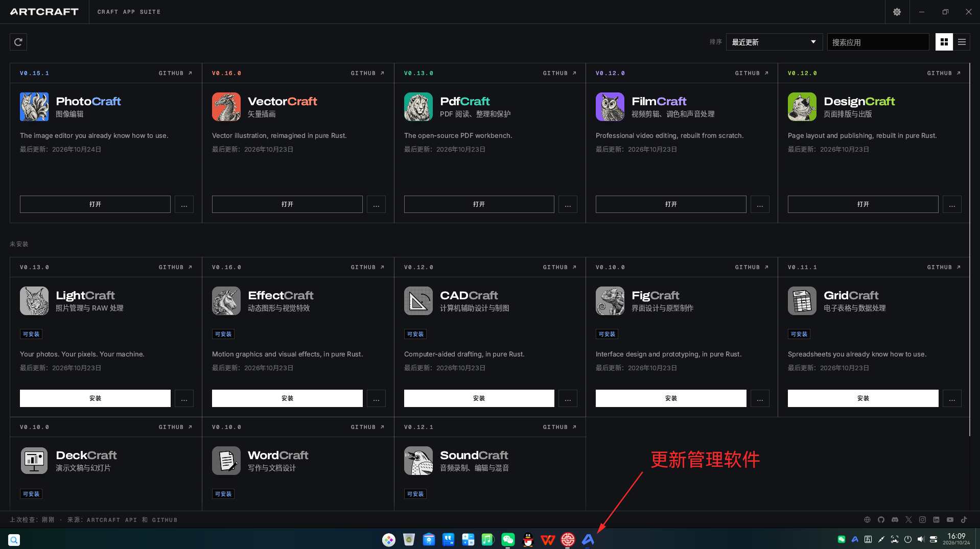Image resolution: width=980 pixels, height=549 pixels.
Task: Open EffectCraft's more options ellipsis
Action: pos(376,398)
